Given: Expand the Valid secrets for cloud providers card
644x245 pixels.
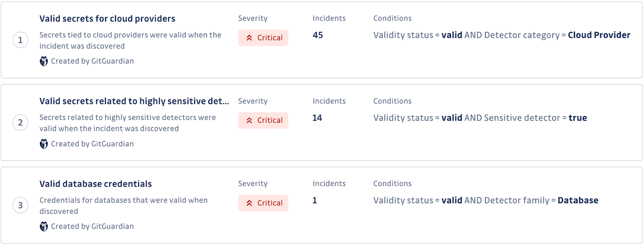Looking at the screenshot, I should pos(107,18).
